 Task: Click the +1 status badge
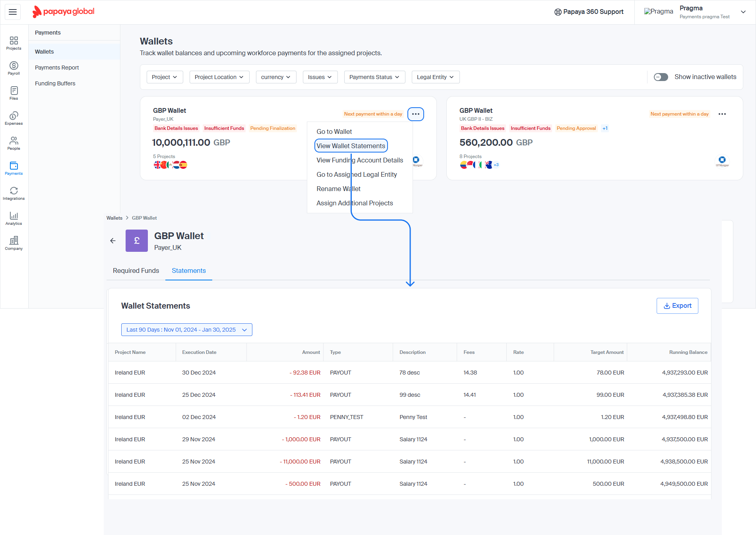605,128
